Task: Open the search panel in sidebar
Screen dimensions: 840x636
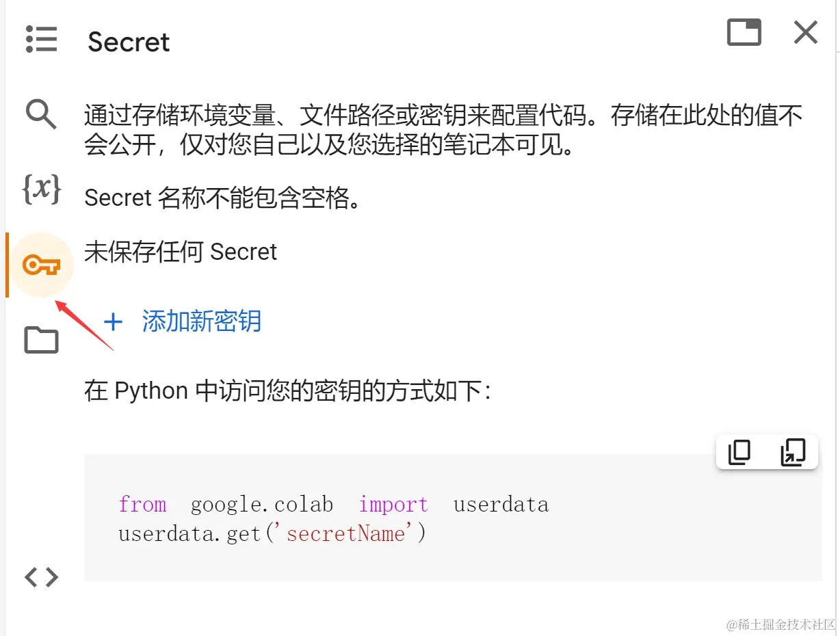Action: point(41,114)
